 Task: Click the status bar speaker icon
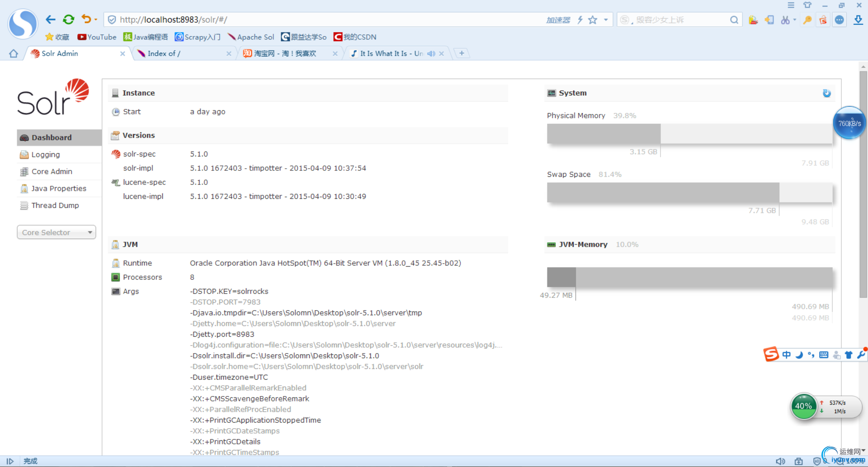[780, 461]
